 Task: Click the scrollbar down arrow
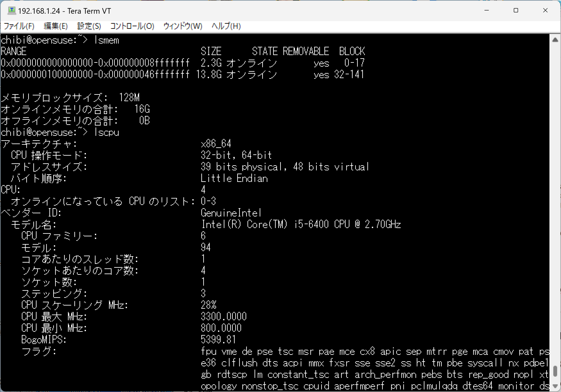coord(555,386)
